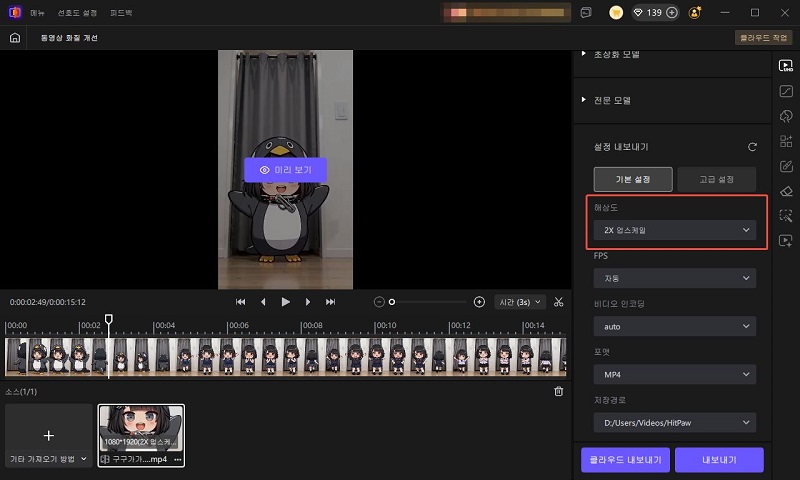800x480 pixels.
Task: Click the scissors cut icon
Action: [559, 302]
